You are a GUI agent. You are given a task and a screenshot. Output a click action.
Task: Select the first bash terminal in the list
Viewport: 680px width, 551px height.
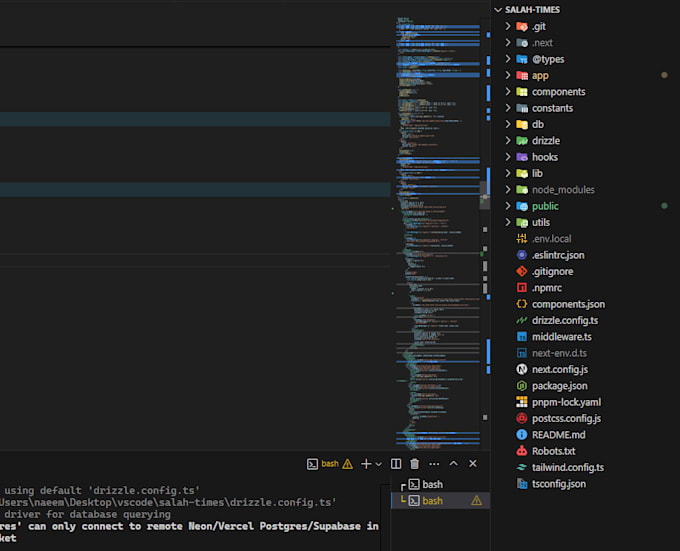[432, 484]
